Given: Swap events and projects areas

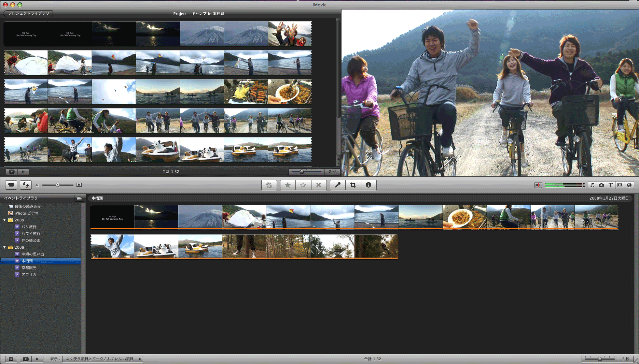Looking at the screenshot, I should 26,185.
